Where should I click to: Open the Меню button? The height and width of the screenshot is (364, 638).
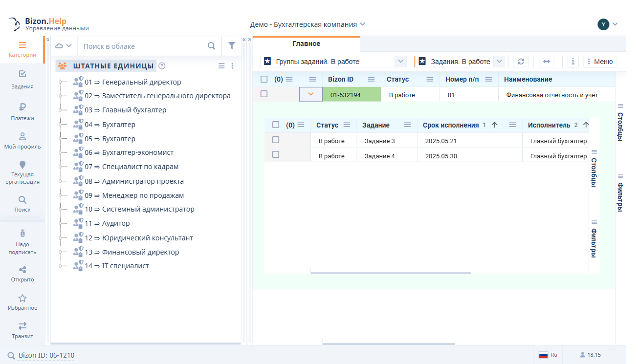[x=600, y=62]
